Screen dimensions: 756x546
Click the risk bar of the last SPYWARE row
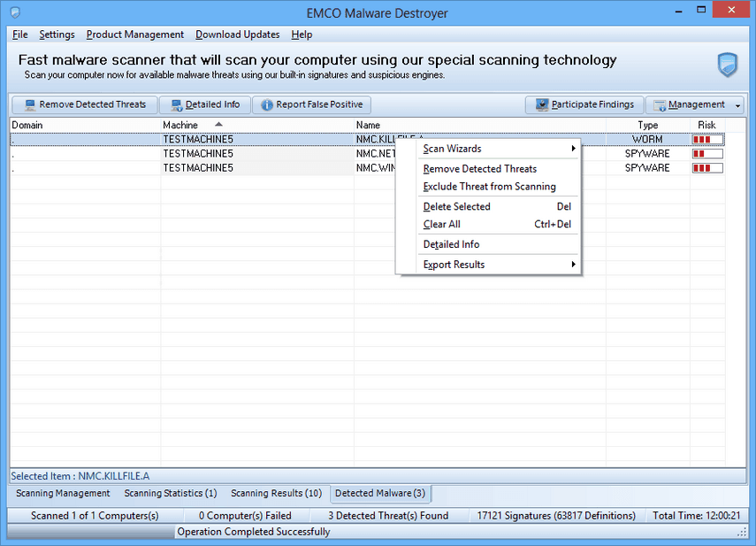[707, 168]
